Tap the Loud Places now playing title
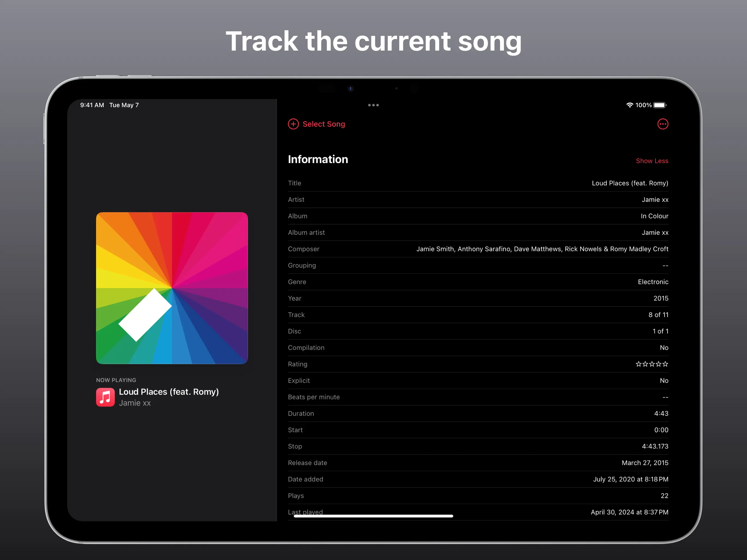The height and width of the screenshot is (560, 747). tap(169, 392)
